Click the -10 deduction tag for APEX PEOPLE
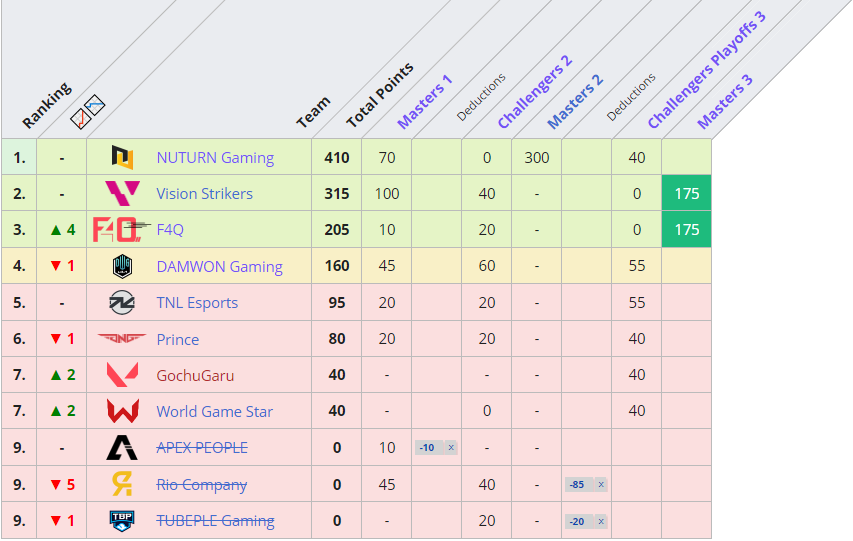Image resolution: width=853 pixels, height=541 pixels. click(x=436, y=447)
